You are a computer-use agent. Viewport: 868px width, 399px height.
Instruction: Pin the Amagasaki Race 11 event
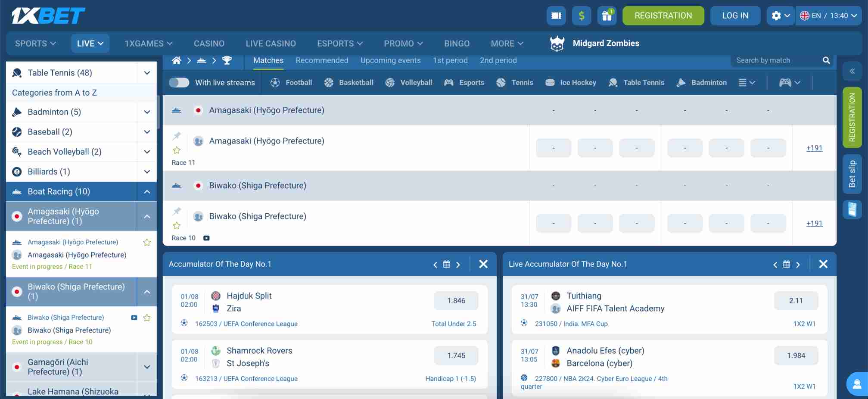click(177, 136)
